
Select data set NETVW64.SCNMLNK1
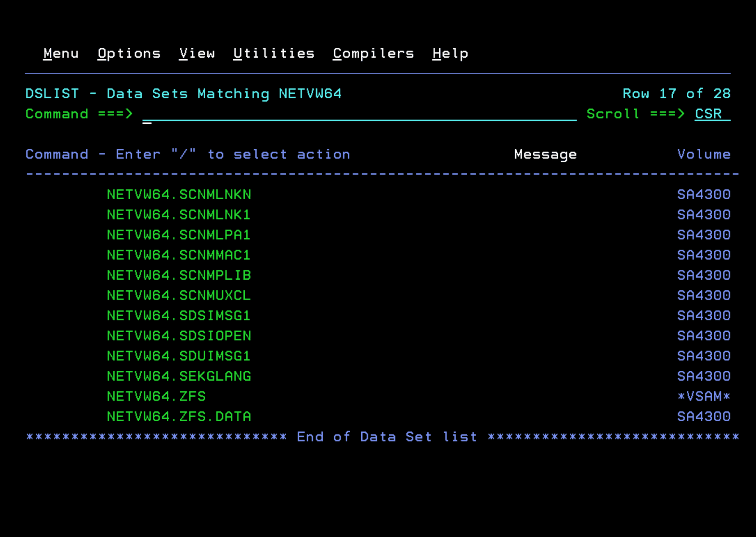tap(179, 215)
